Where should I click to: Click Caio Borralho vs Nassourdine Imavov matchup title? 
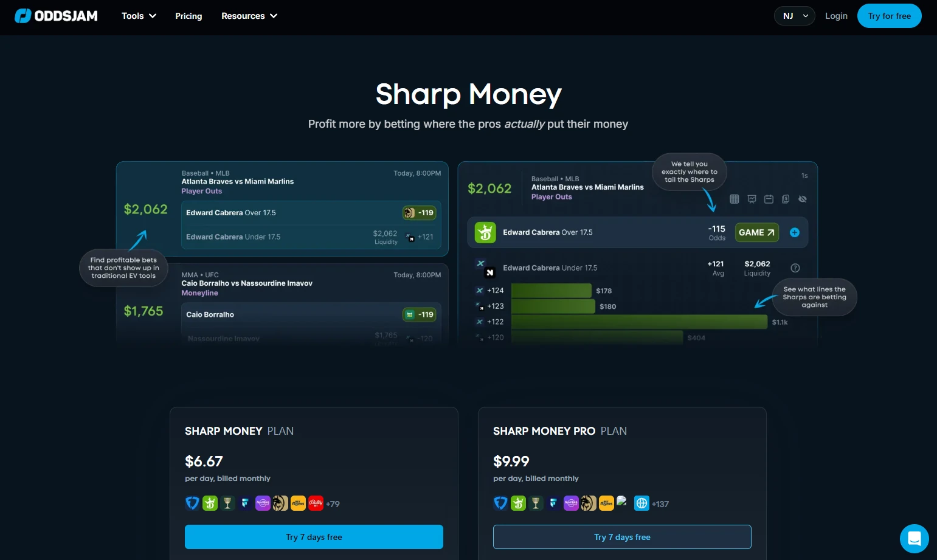click(x=247, y=283)
